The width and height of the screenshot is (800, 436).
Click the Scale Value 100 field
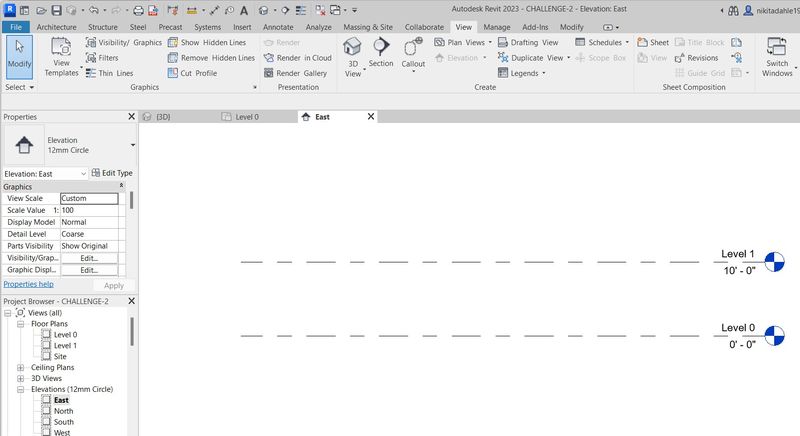click(89, 210)
